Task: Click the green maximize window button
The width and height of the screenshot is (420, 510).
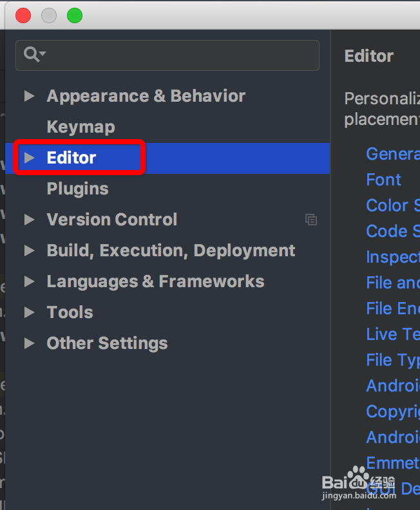Action: [x=75, y=15]
